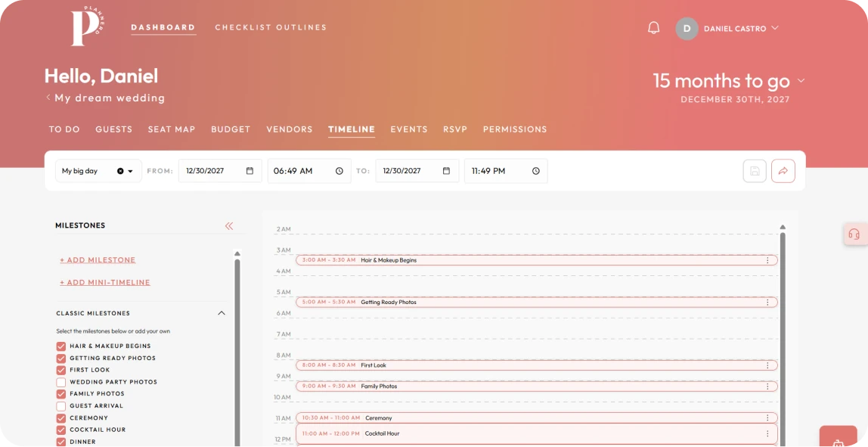
Task: Open the 'My big day' timeline dropdown
Action: 131,171
